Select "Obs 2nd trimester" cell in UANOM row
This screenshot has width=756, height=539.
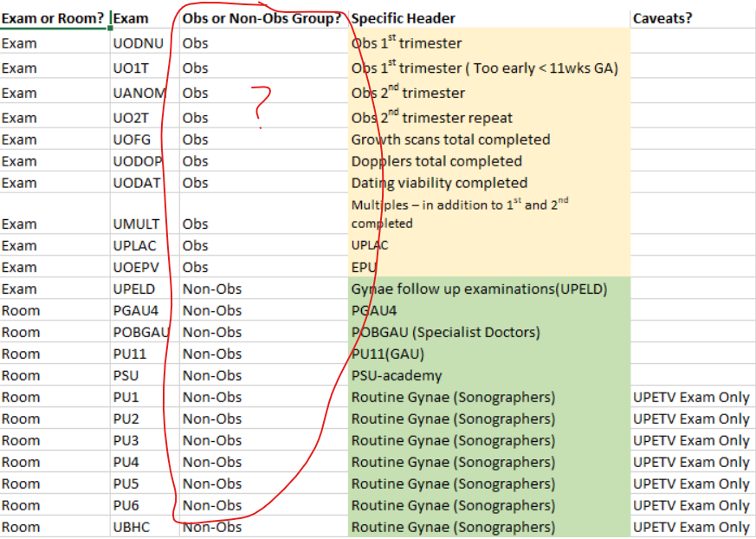pyautogui.click(x=489, y=93)
